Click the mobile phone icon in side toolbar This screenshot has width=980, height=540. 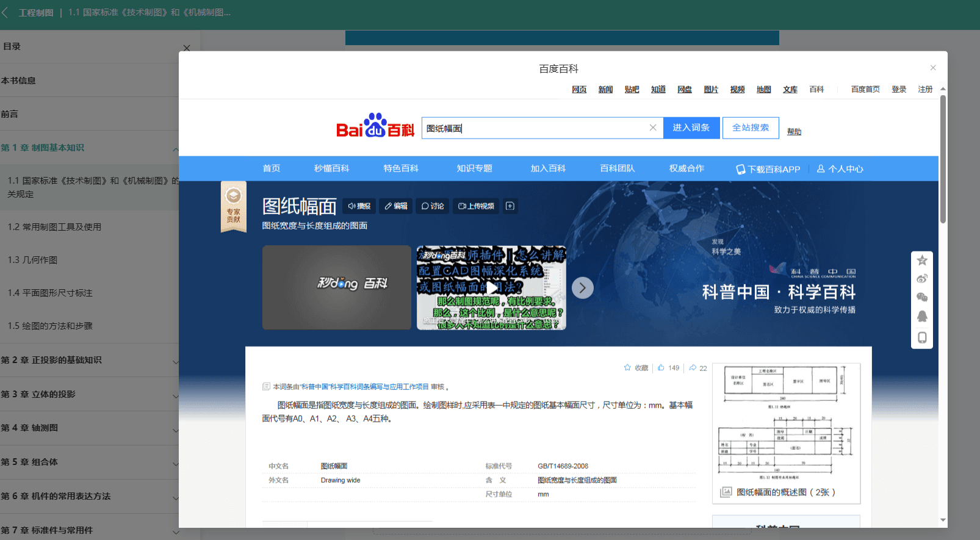click(x=922, y=337)
